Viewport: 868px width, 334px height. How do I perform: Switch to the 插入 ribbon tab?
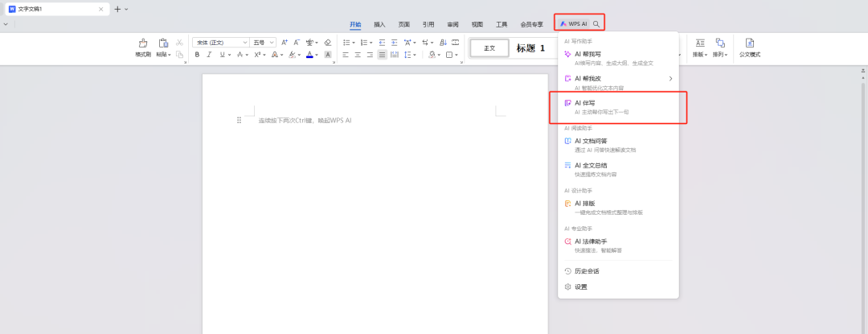(x=379, y=24)
